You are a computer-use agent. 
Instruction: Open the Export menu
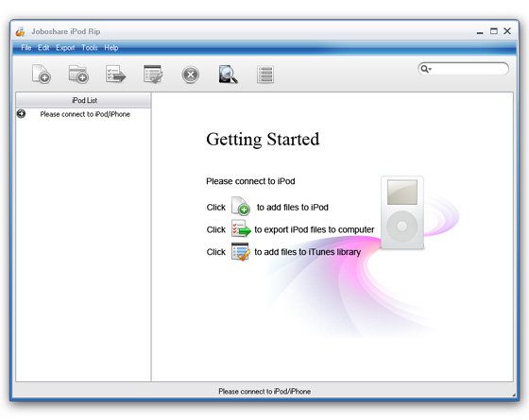point(65,47)
